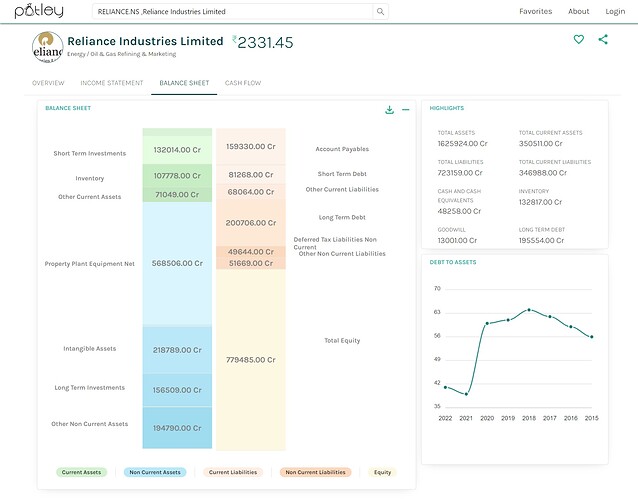Click the 194790.00 Cr other non current assets block

point(177,428)
